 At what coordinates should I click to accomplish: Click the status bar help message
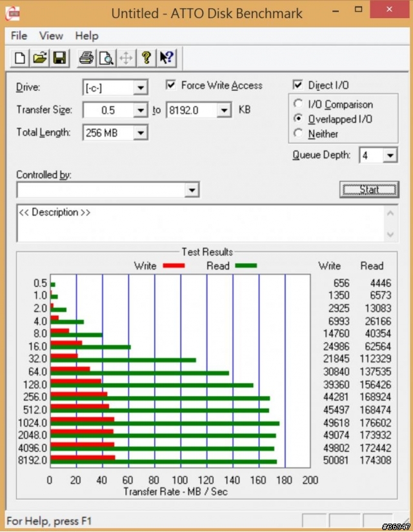49,521
